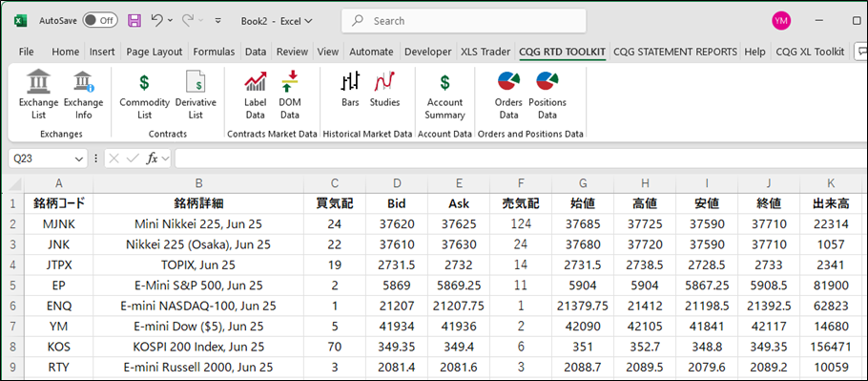Viewport: 868px width, 381px height.
Task: Switch to the Help tab
Action: coord(754,52)
